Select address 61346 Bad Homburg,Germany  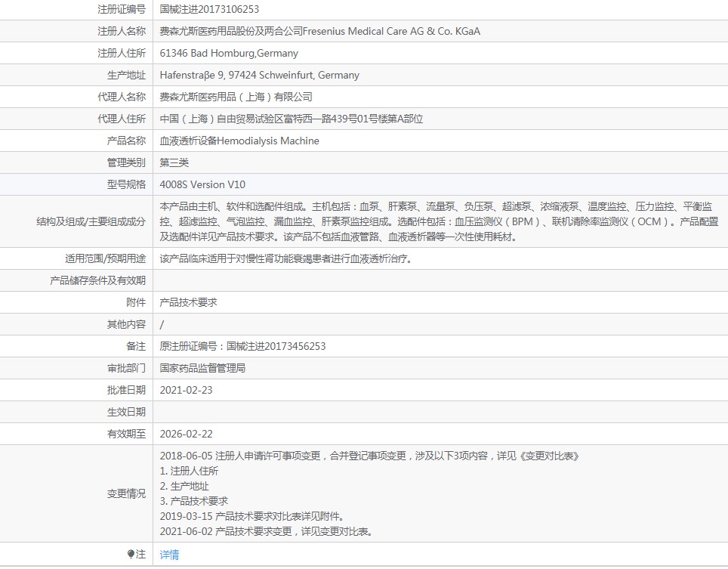pyautogui.click(x=229, y=53)
